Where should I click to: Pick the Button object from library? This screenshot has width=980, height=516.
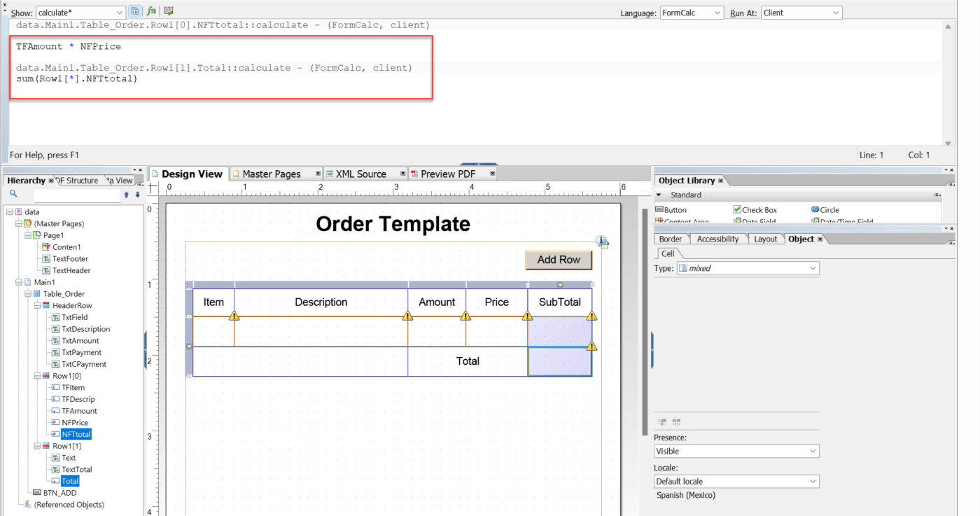[671, 210]
